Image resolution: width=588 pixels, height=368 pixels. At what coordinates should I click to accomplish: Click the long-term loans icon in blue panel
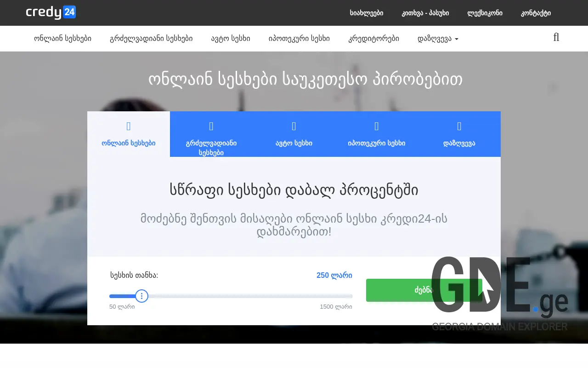(211, 125)
